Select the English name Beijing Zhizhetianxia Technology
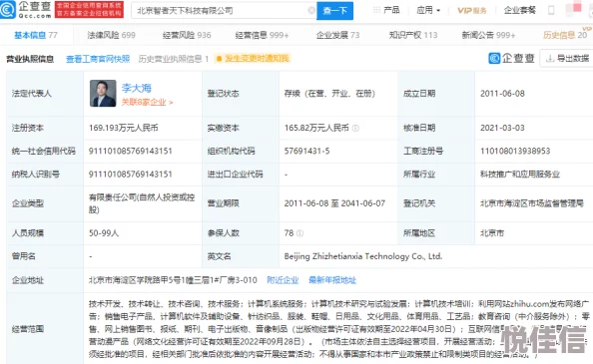Viewport: 593px width, 364px height. tap(363, 256)
